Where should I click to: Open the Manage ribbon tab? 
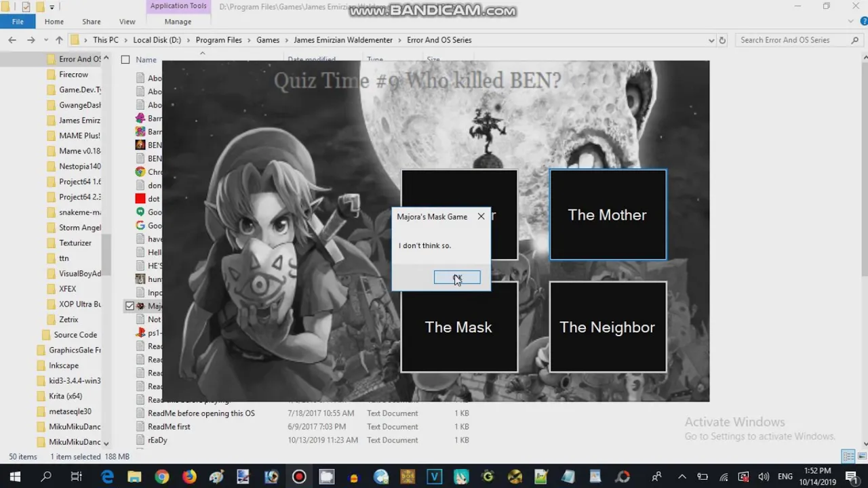pyautogui.click(x=178, y=22)
